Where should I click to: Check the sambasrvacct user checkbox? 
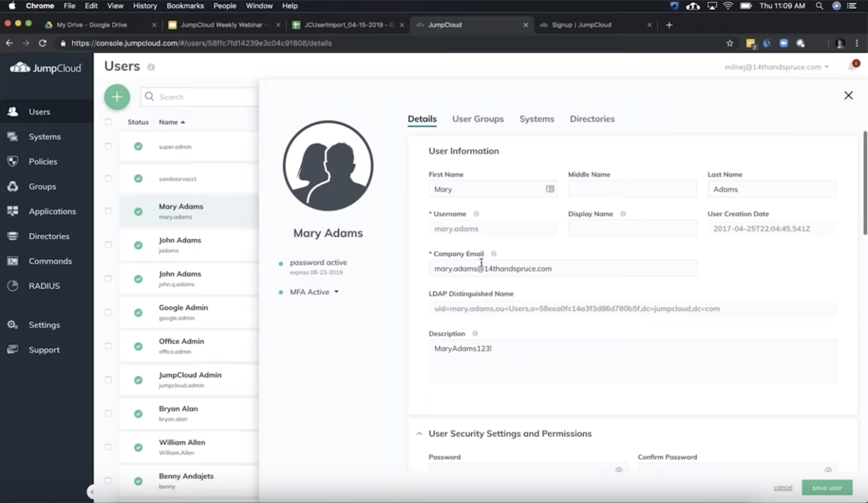coord(108,178)
